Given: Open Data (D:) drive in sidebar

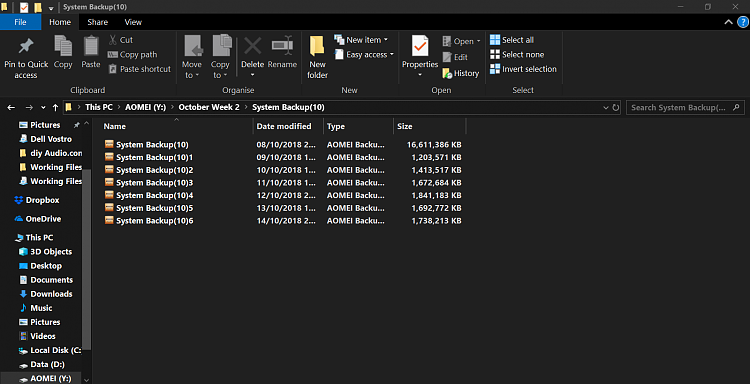Looking at the screenshot, I should pos(42,364).
